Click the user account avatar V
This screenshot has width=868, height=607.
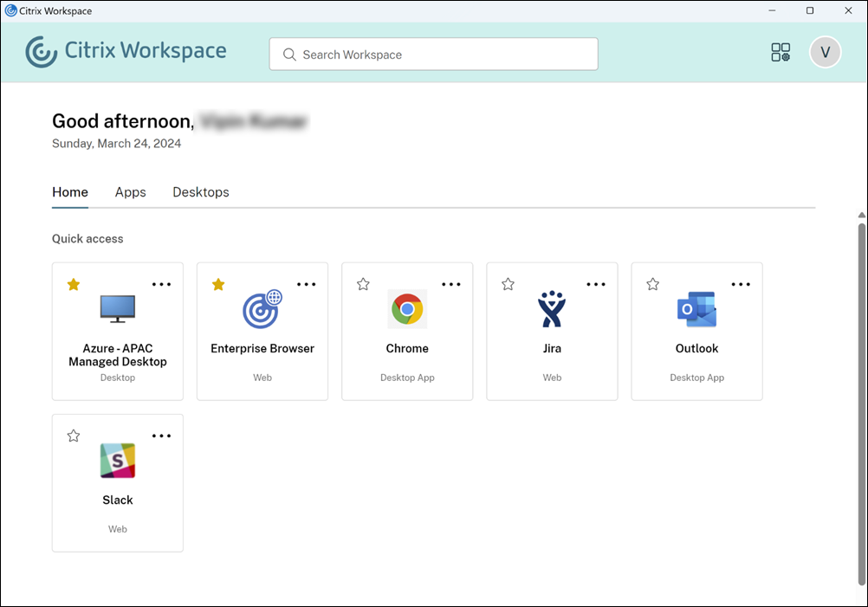(x=825, y=53)
